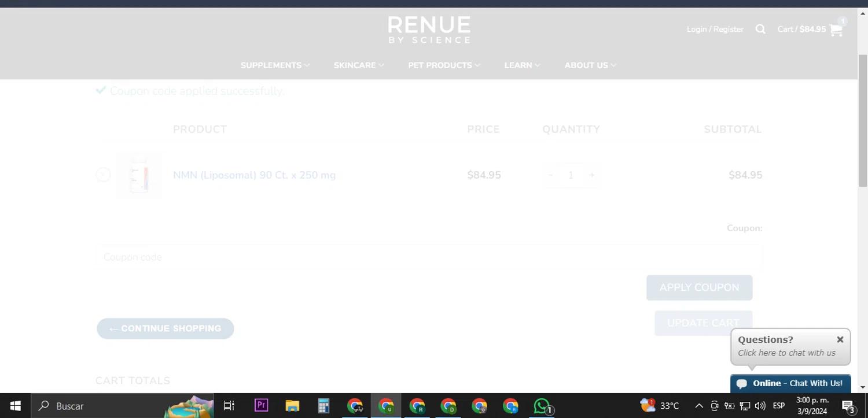Show hidden system tray icons

699,406
